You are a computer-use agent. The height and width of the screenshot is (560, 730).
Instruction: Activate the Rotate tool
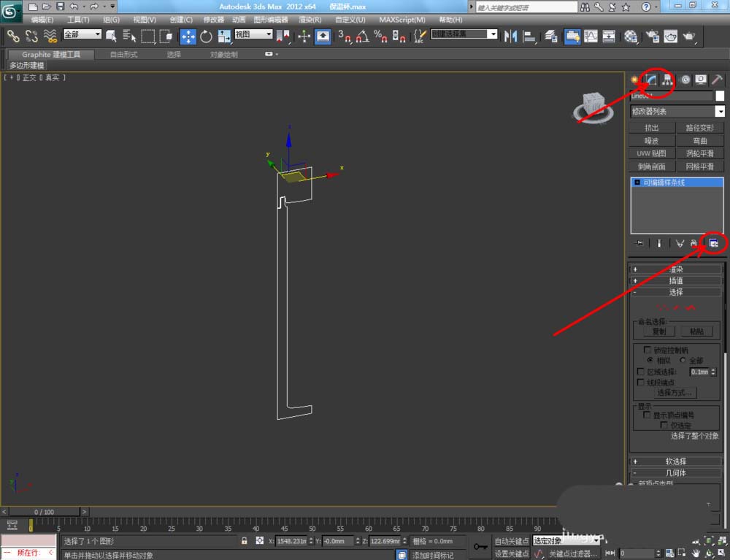(x=206, y=36)
